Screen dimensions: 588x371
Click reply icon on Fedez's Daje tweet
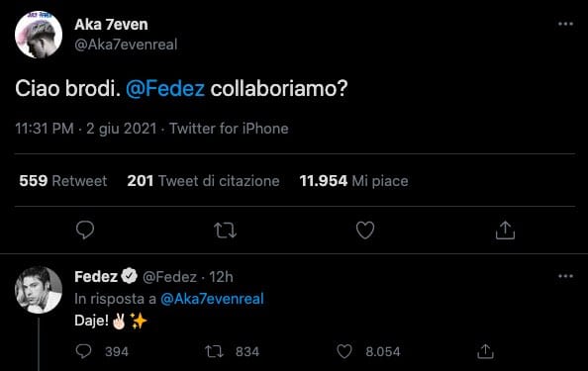tap(83, 351)
